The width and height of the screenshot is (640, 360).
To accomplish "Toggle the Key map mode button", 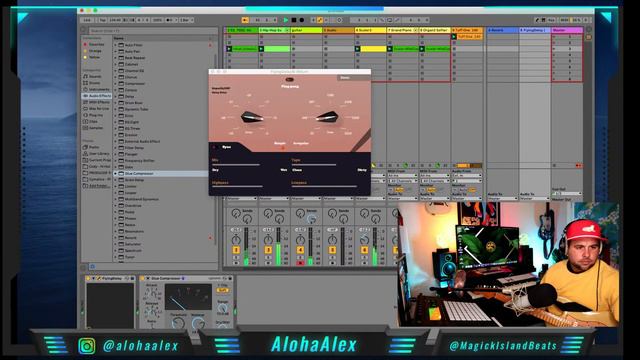I will [552, 20].
